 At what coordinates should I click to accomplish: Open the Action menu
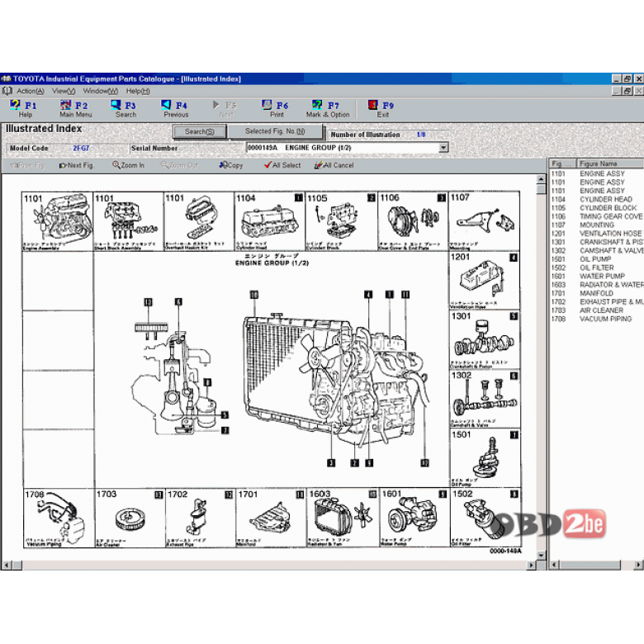coord(31,91)
